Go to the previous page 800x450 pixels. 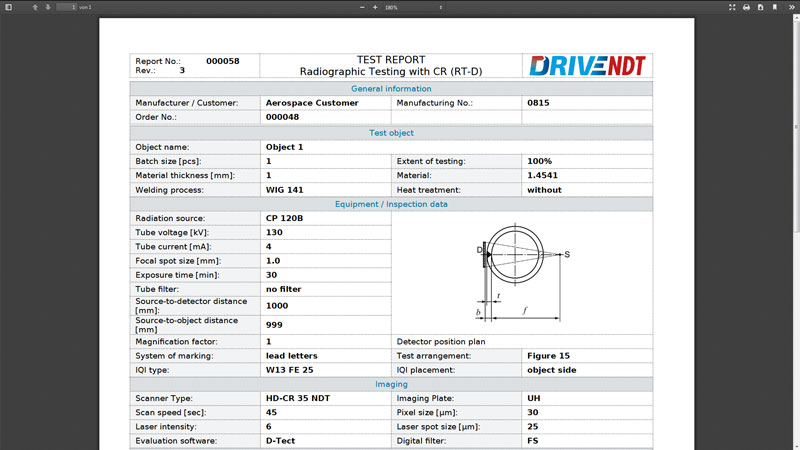coord(35,7)
